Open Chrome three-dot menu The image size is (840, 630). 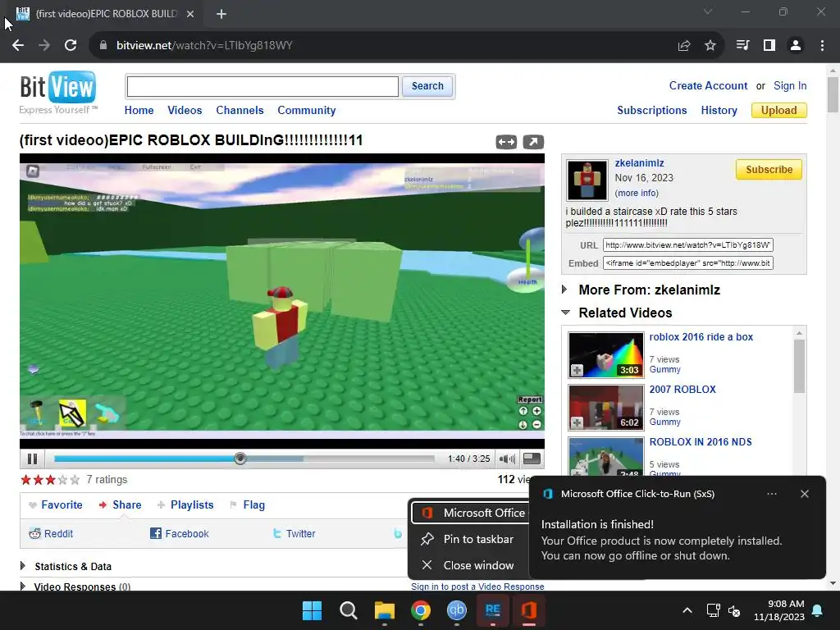[x=822, y=46]
